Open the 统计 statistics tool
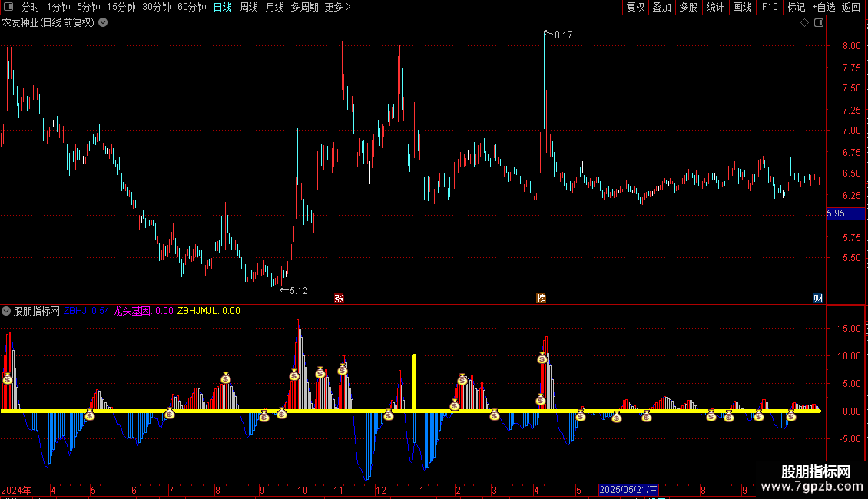 click(715, 7)
